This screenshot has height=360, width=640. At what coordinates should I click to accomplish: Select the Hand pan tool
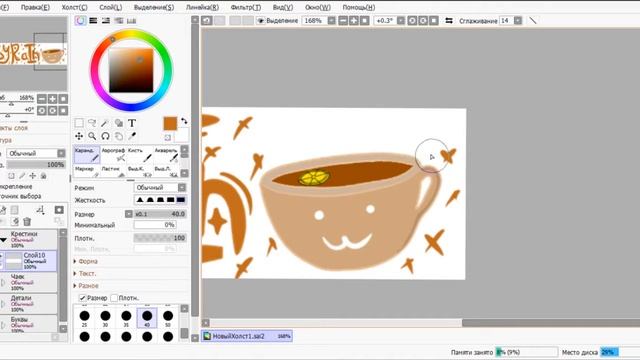118,136
